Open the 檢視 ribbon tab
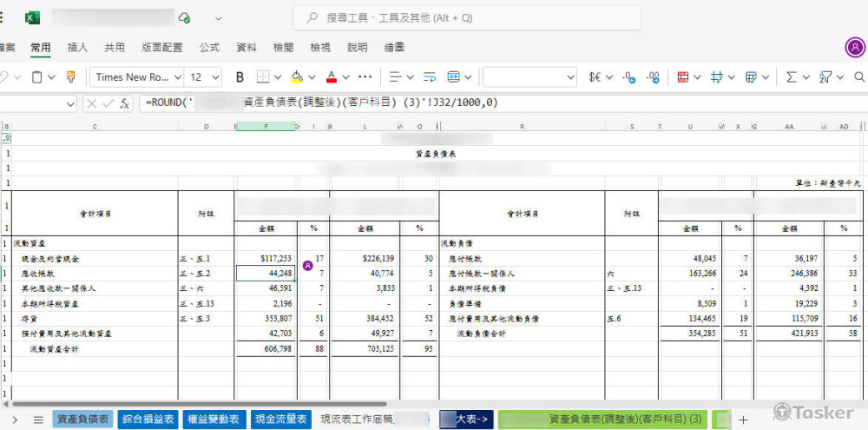This screenshot has height=430, width=868. (x=320, y=48)
